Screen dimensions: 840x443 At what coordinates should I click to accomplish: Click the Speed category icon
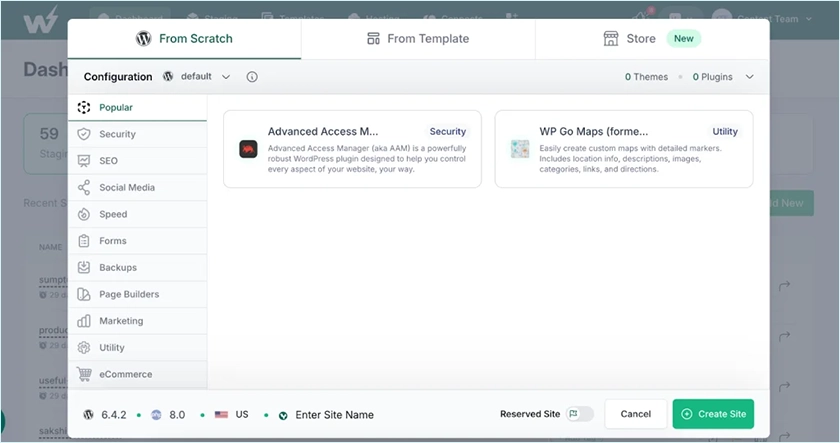click(84, 214)
